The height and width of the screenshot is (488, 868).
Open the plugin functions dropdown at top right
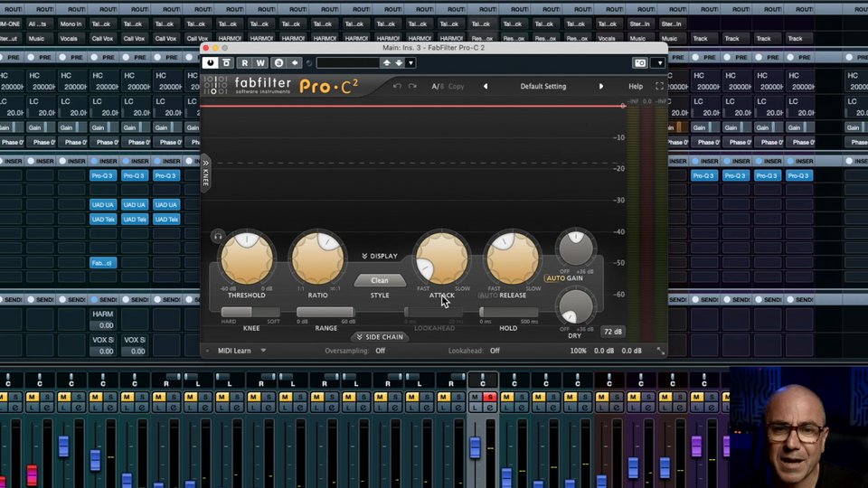pyautogui.click(x=659, y=63)
